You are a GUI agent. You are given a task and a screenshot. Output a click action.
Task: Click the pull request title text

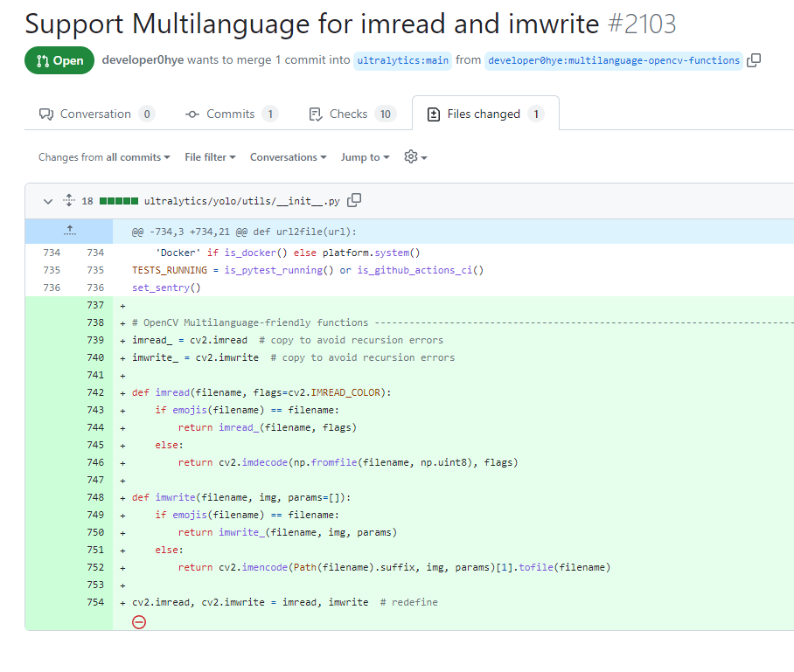coord(312,24)
